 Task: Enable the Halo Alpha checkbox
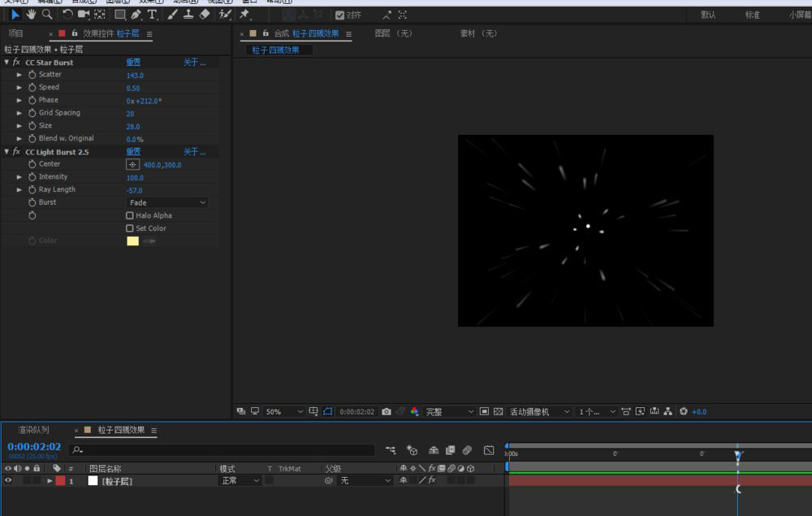click(130, 215)
